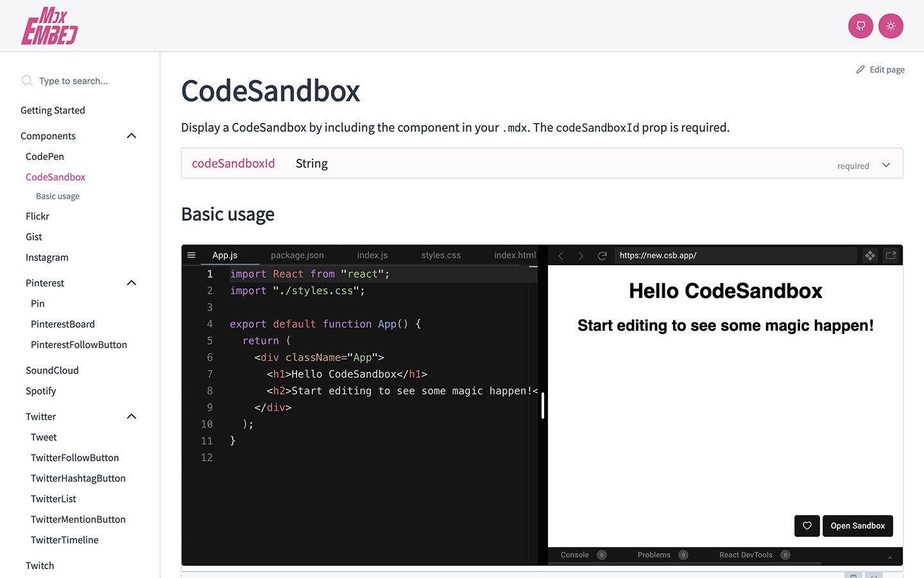
Task: Click the search magnifier icon
Action: 27,80
